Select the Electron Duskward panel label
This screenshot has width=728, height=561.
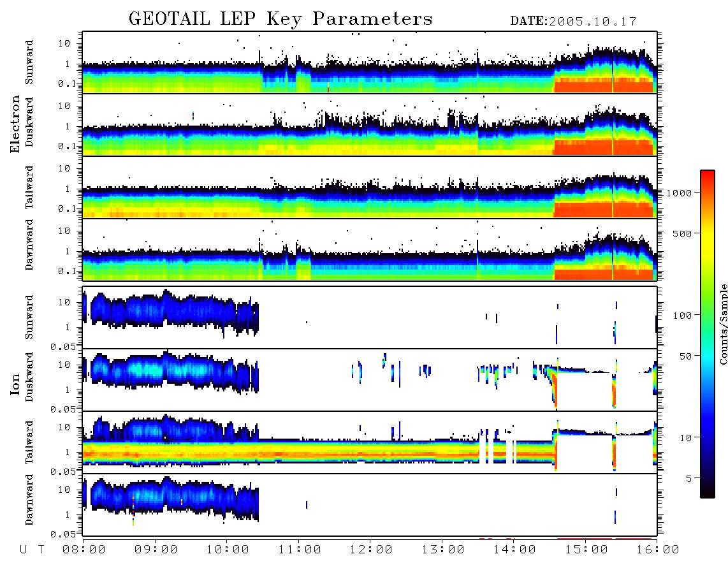tap(29, 122)
